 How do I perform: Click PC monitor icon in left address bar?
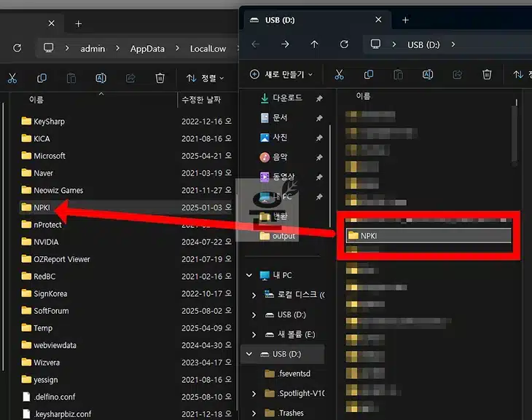(49, 48)
